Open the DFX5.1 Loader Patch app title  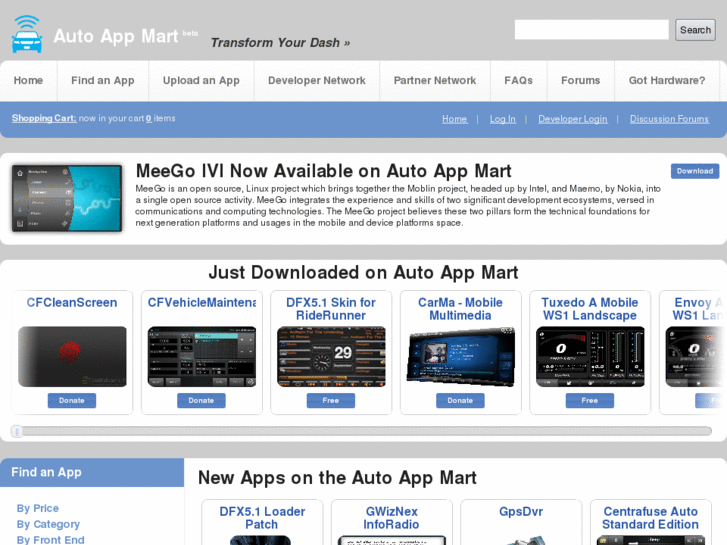pyautogui.click(x=262, y=518)
